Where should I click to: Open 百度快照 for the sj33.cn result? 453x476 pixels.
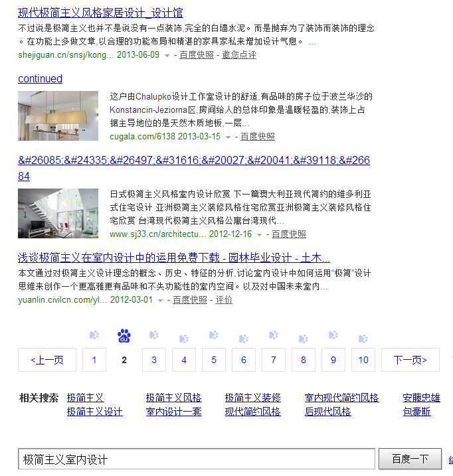point(289,234)
